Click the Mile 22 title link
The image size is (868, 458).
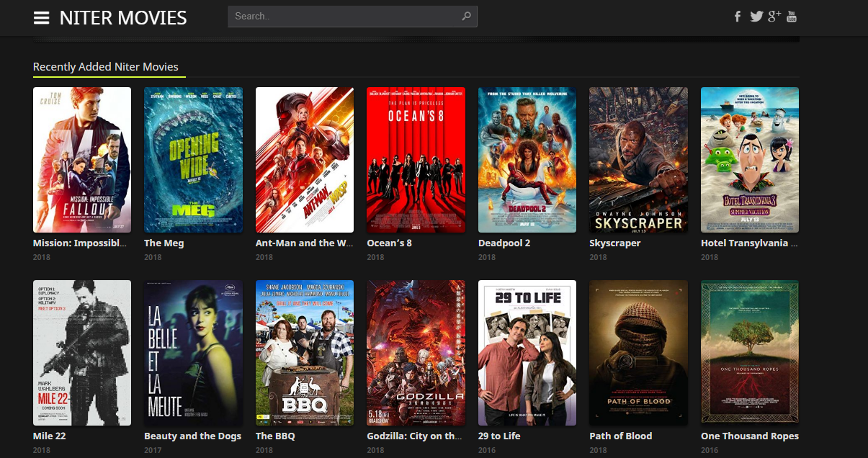pyautogui.click(x=50, y=436)
